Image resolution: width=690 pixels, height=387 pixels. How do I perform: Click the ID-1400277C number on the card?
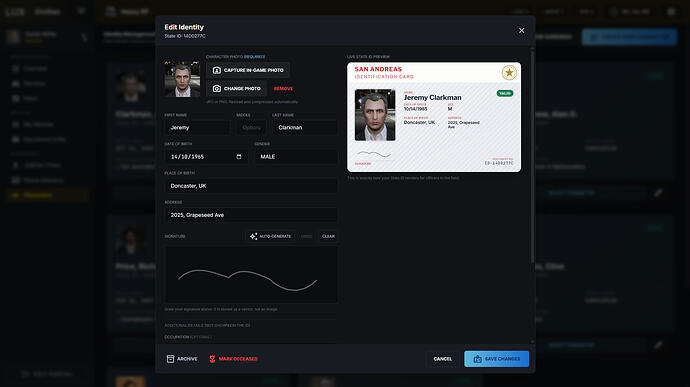[x=499, y=163]
